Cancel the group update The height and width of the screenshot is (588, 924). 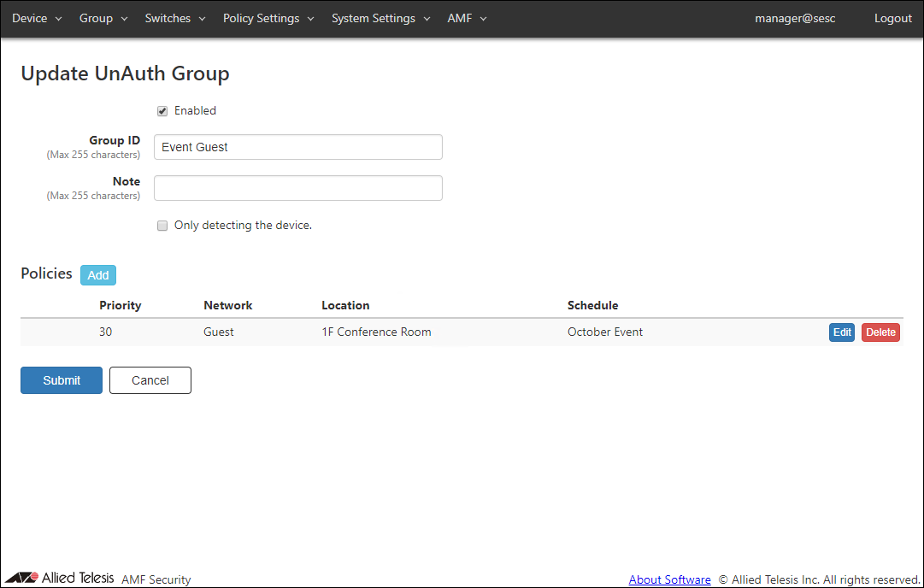click(x=150, y=380)
